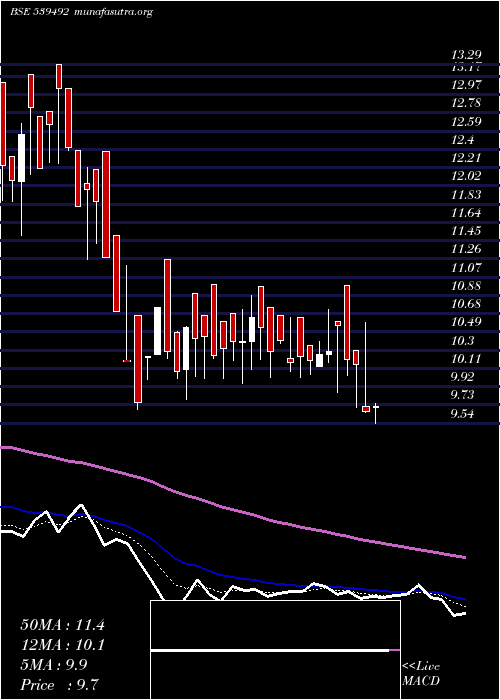500x700 pixels.
Task: Click the 9.92 price axis label
Action: coord(462,377)
